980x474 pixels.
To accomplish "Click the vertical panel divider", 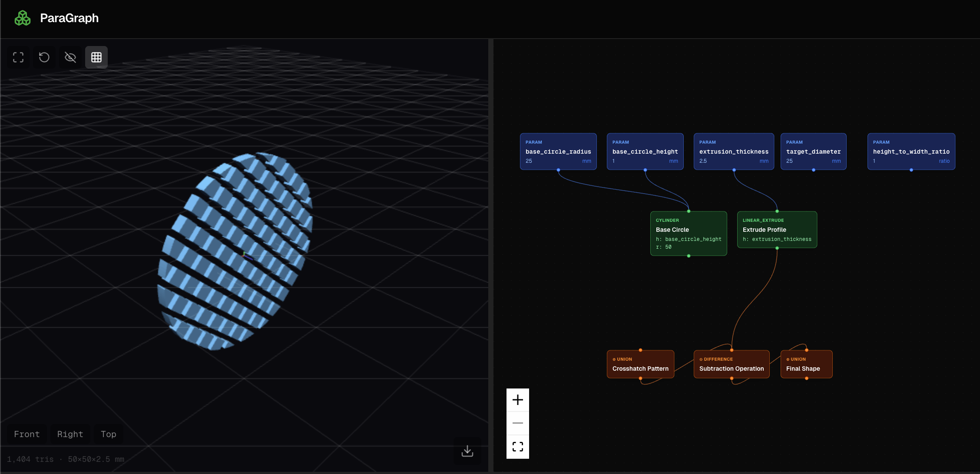I will (x=490, y=255).
